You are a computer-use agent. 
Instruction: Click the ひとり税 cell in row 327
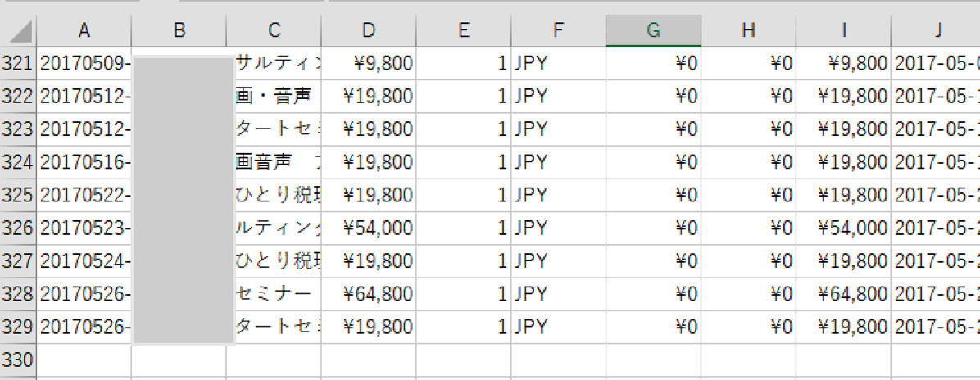point(278,261)
